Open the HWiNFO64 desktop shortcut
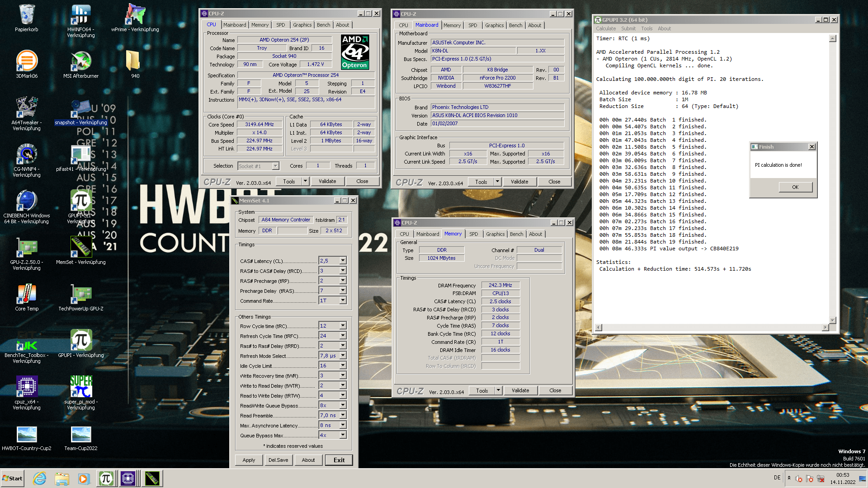The width and height of the screenshot is (868, 488). click(x=81, y=20)
